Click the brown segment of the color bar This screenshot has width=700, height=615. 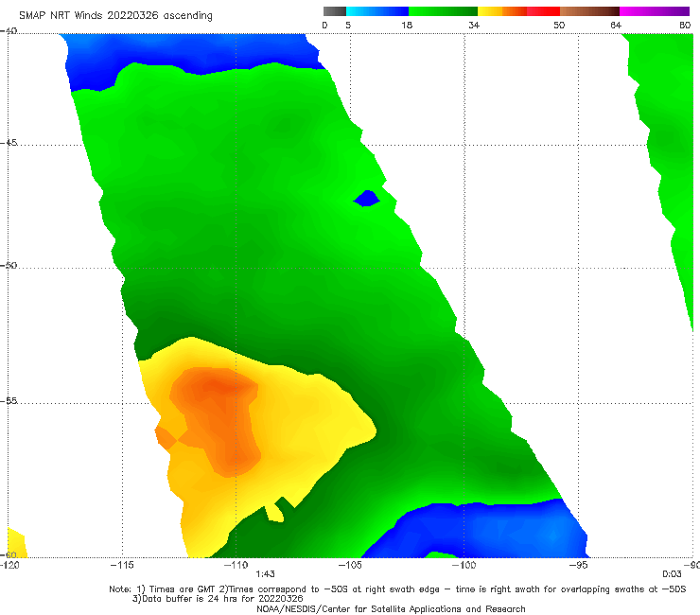tap(589, 11)
